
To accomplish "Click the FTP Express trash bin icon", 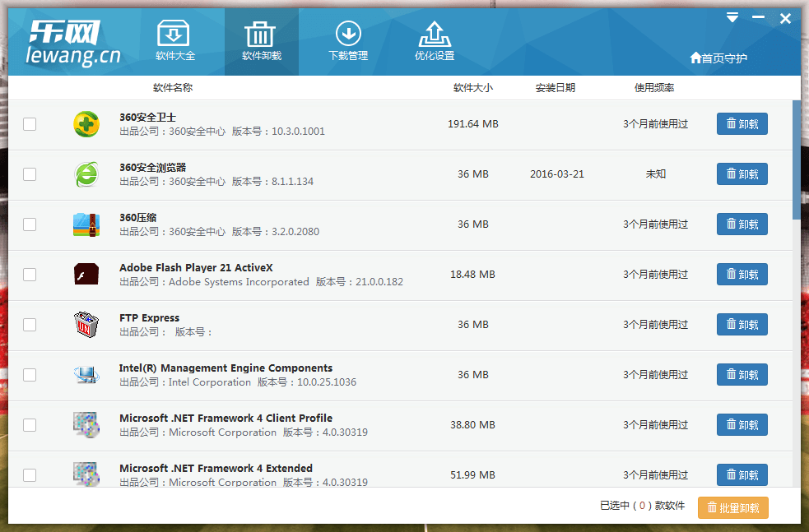I will [x=86, y=325].
